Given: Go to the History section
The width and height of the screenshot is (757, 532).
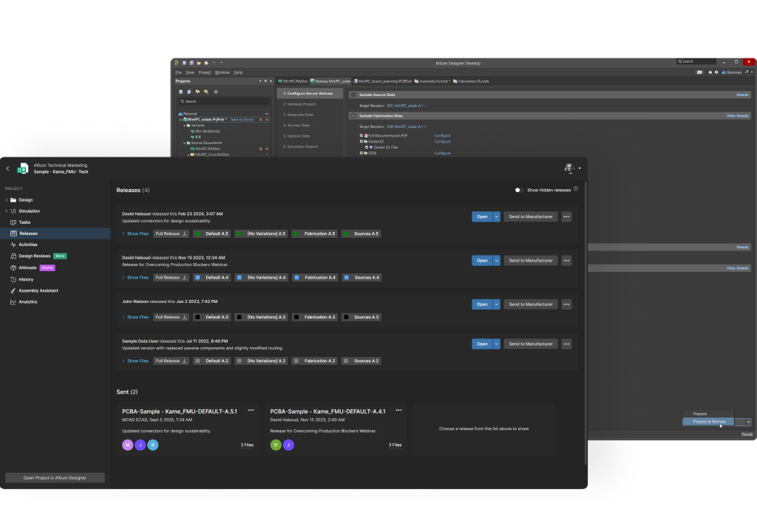Looking at the screenshot, I should coord(26,279).
